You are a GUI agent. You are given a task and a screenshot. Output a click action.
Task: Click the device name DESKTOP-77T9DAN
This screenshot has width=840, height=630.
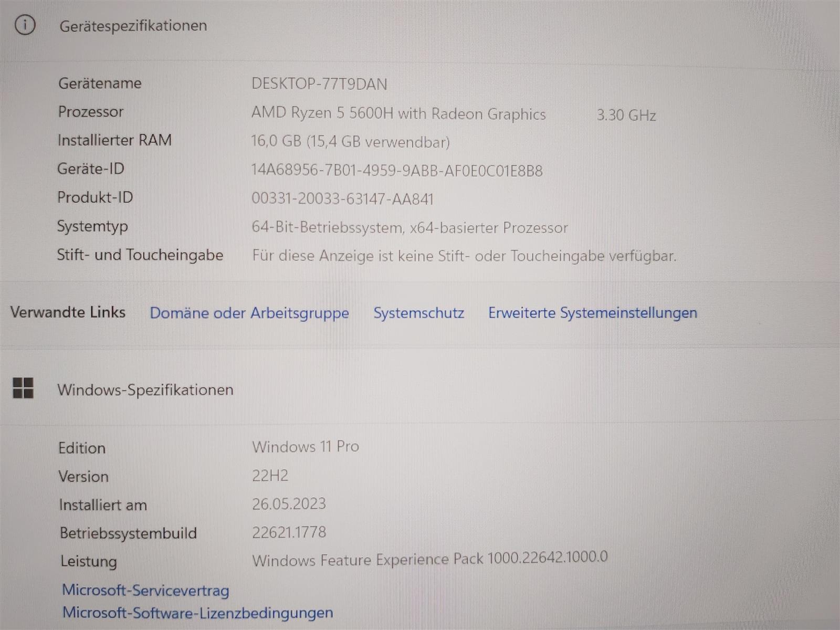[x=319, y=84]
